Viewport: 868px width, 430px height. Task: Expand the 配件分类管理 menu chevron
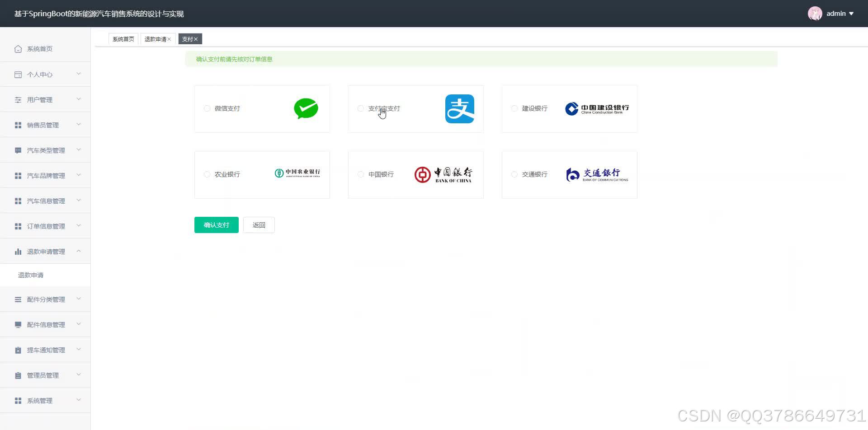[79, 299]
